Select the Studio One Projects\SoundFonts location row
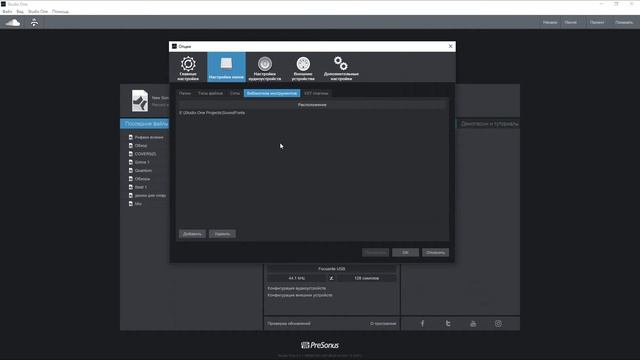The image size is (640, 360). pos(312,113)
